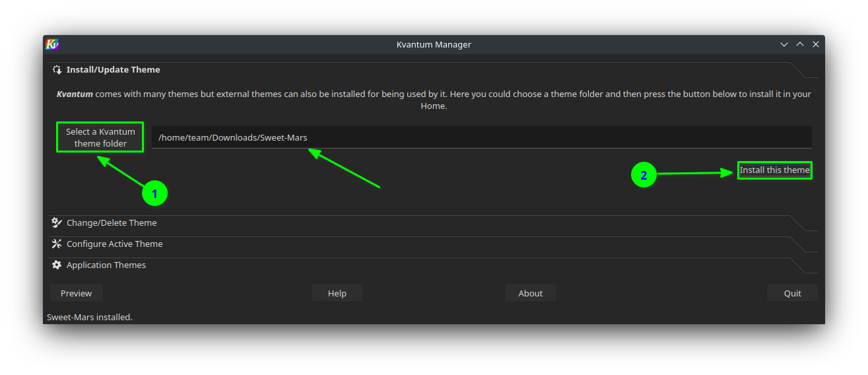
Task: Open the Help dialog
Action: point(337,293)
